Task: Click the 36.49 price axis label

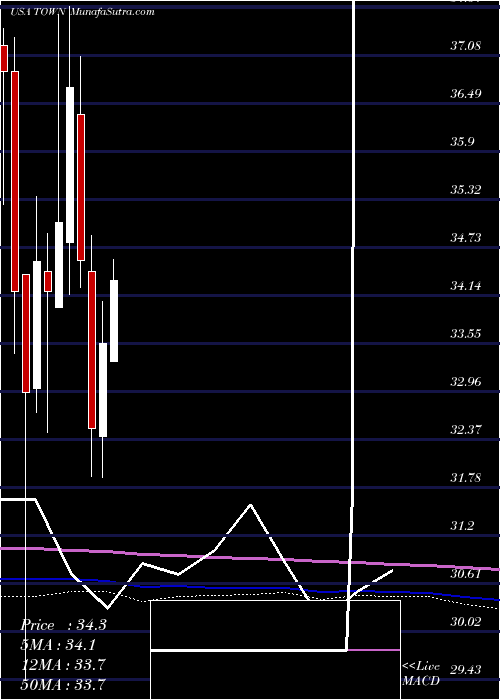Action: [466, 94]
